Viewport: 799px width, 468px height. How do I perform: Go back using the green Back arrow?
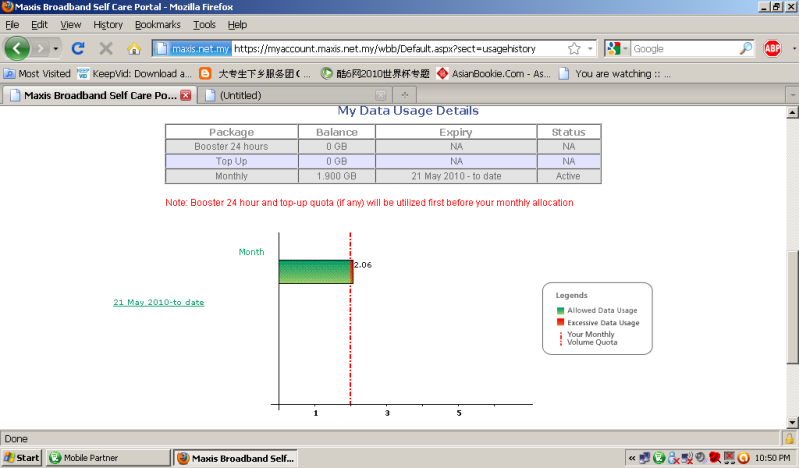17,48
